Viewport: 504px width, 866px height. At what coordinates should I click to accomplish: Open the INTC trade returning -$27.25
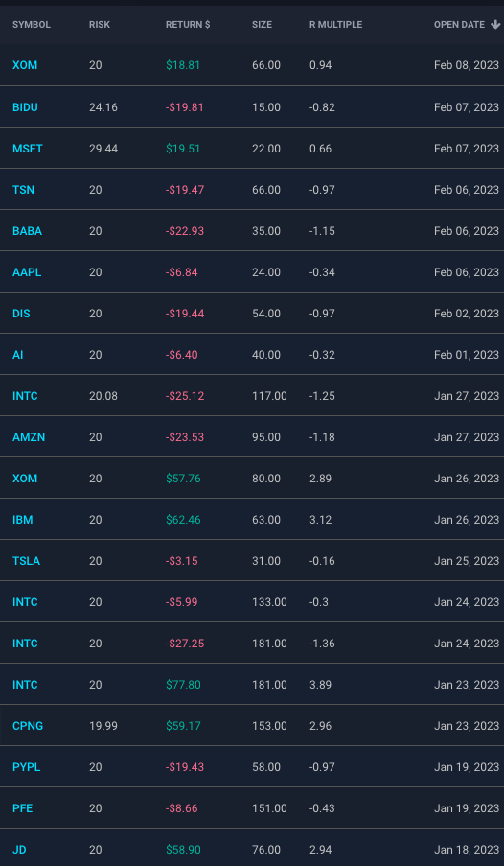25,644
